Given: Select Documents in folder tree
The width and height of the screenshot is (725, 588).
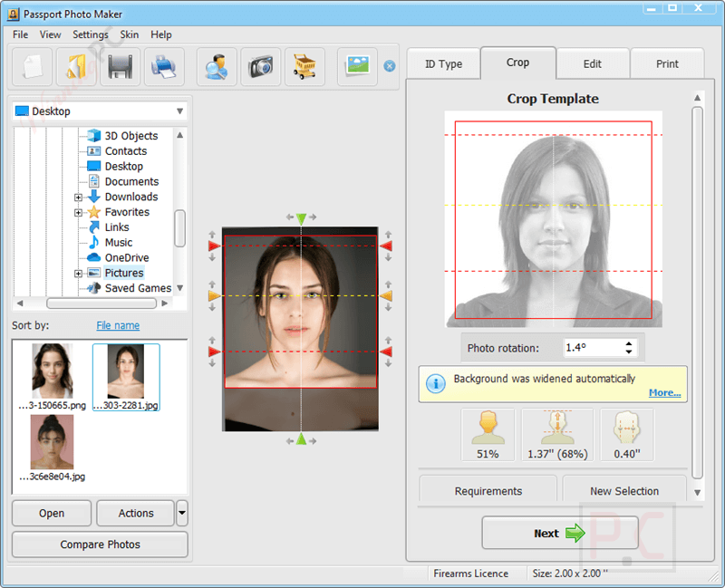Looking at the screenshot, I should 131,182.
